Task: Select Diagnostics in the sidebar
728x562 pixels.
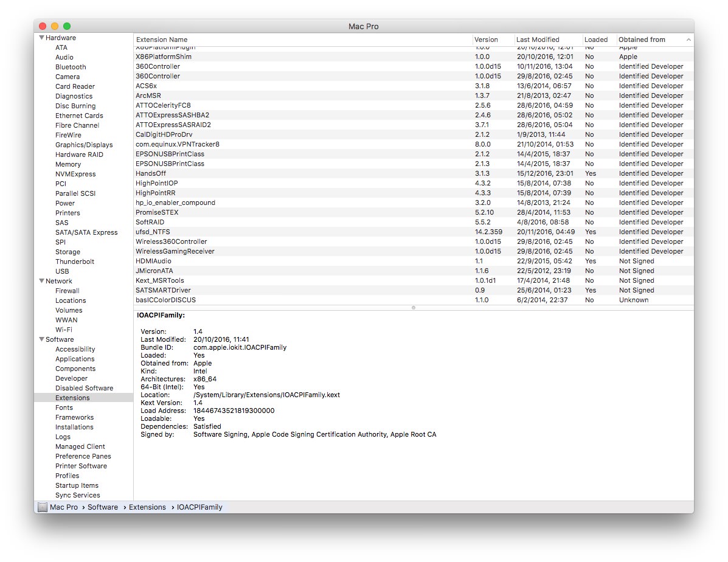Action: click(74, 96)
